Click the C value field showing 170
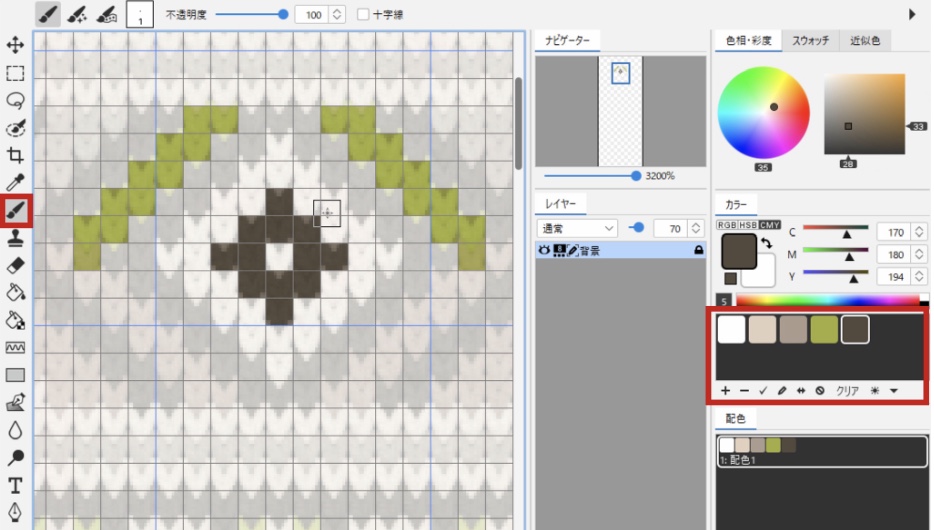Image resolution: width=934 pixels, height=530 pixels. (894, 232)
